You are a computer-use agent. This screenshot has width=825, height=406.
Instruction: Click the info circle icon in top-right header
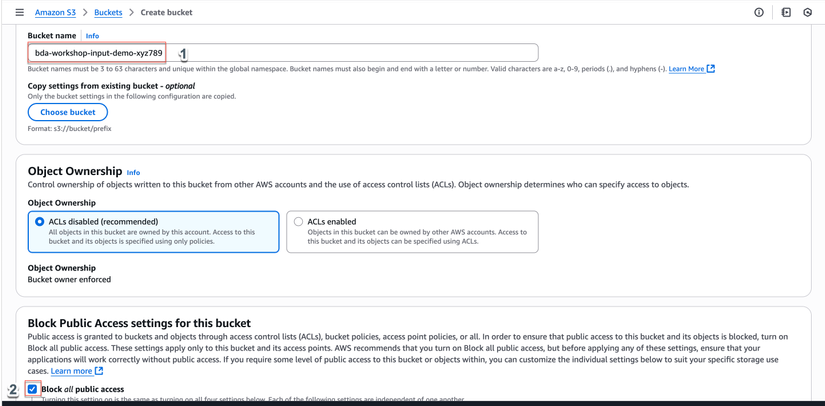pos(759,12)
